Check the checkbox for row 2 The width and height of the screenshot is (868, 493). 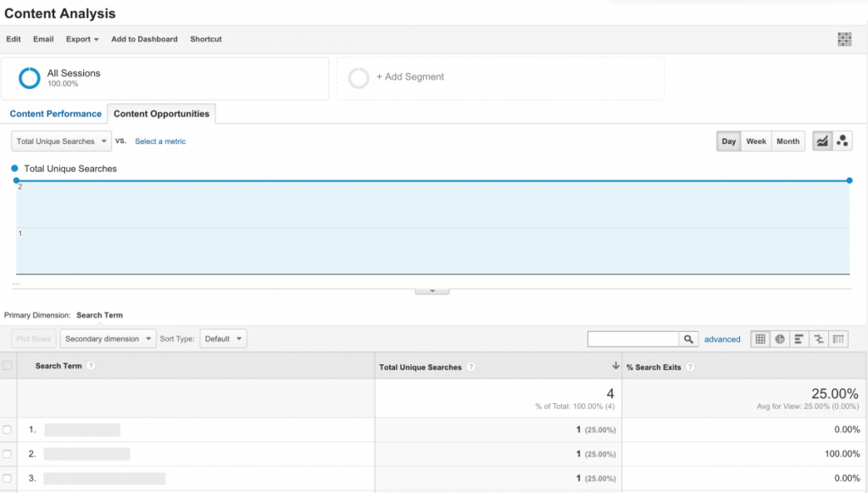point(7,454)
